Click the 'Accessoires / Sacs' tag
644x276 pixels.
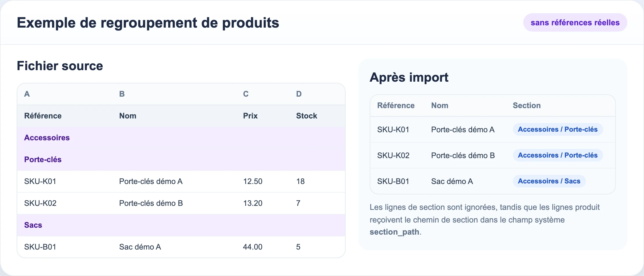point(549,181)
